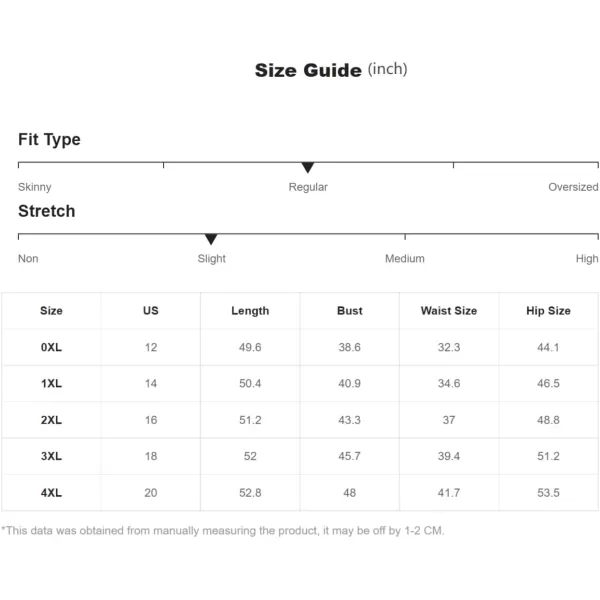Click the Waist Size column header
This screenshot has width=600, height=600.
click(x=449, y=311)
